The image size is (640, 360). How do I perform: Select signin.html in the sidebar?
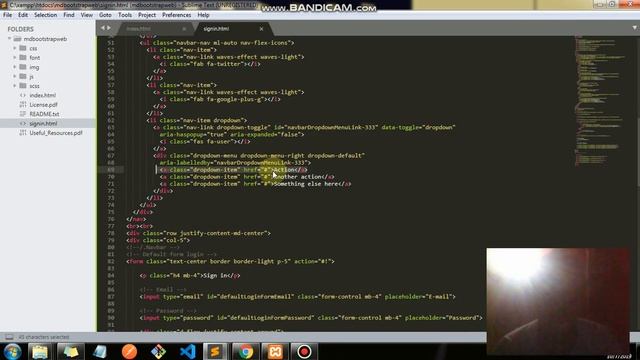tap(43, 123)
